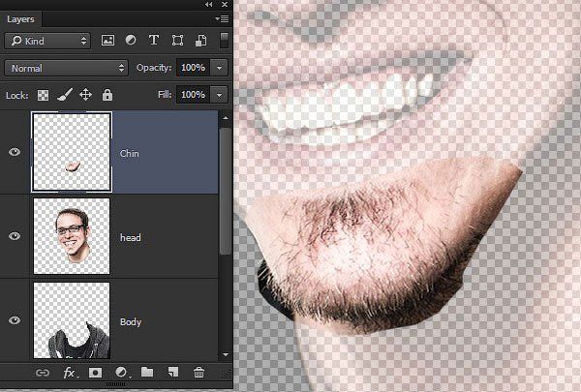Filter layers by shape layer icon
The width and height of the screenshot is (581, 392).
tap(177, 40)
